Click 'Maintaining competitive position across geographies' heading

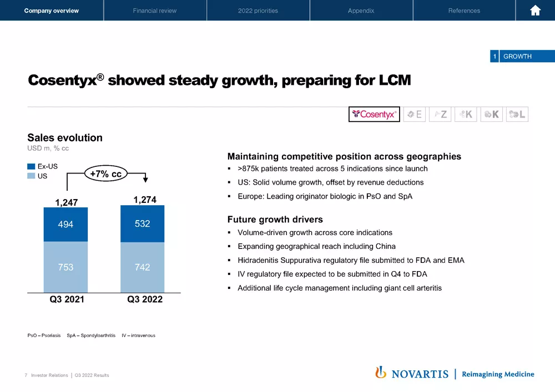tap(344, 156)
